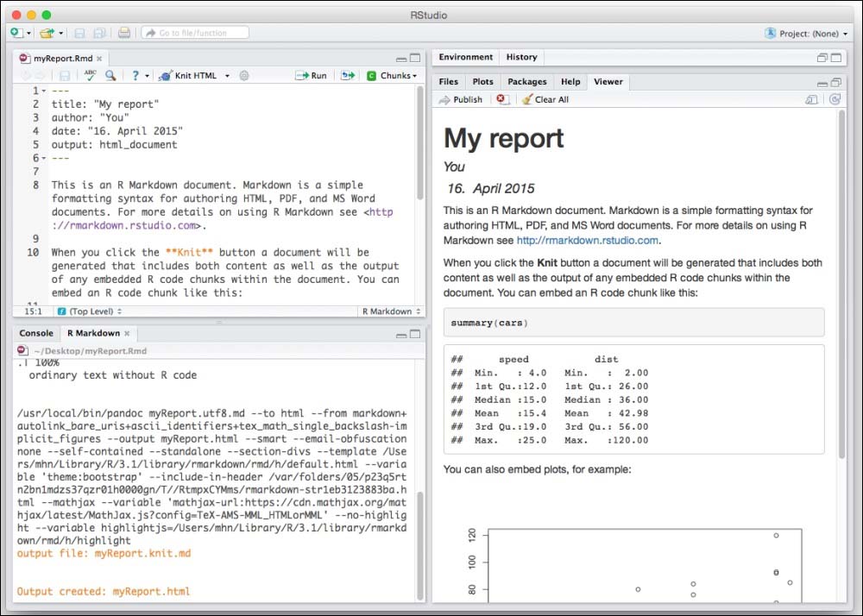Viewport: 863px width, 616px height.
Task: Click the Viewer pane vertical scrollbar
Action: (x=841, y=283)
